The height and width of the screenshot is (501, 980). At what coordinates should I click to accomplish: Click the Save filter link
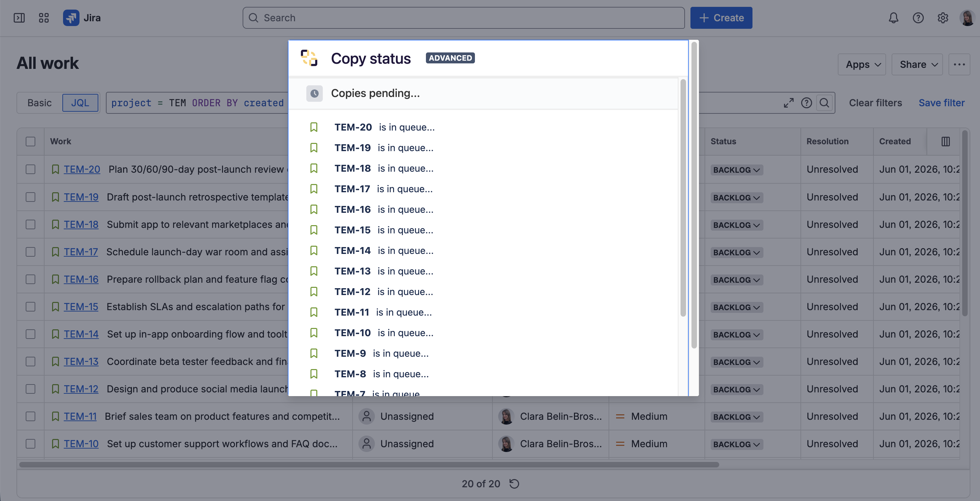tap(942, 103)
